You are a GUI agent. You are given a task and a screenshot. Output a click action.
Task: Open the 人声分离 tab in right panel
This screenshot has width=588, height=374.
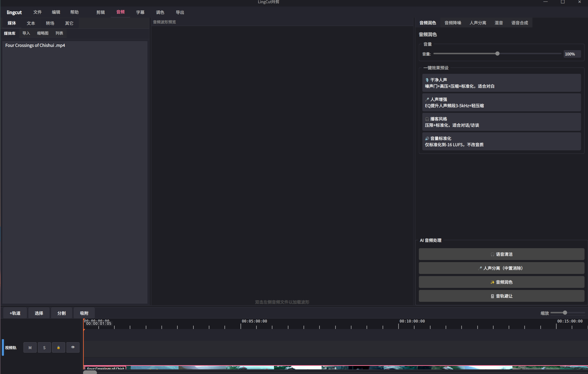point(478,23)
